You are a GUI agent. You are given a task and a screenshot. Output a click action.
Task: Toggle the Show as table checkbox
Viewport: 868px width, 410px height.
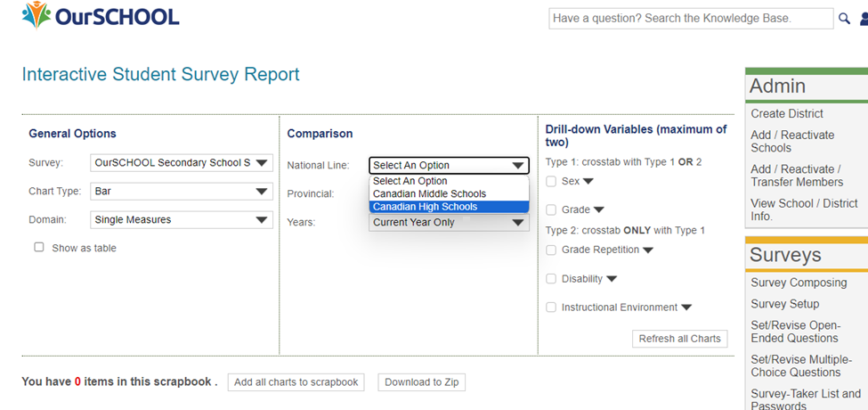point(39,247)
